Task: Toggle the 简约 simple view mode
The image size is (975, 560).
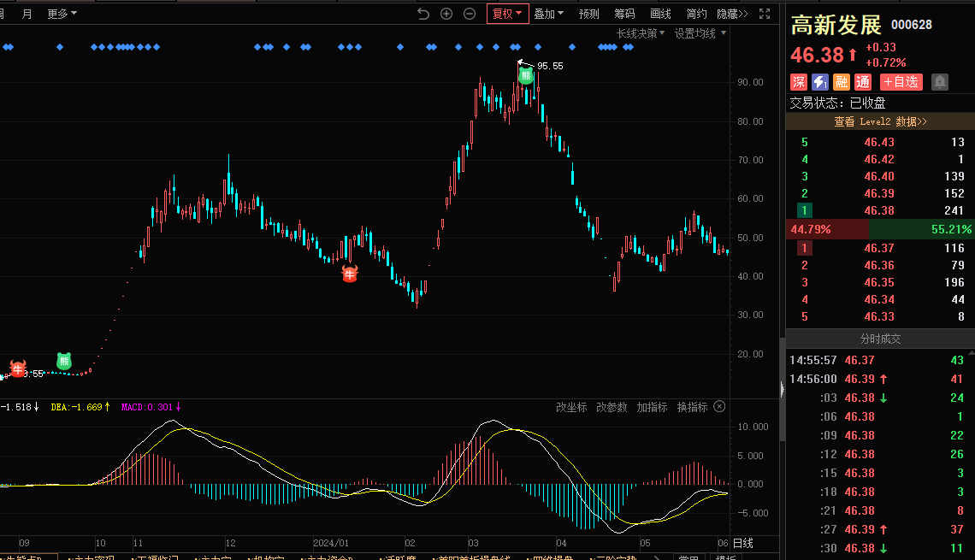Action: pos(696,14)
